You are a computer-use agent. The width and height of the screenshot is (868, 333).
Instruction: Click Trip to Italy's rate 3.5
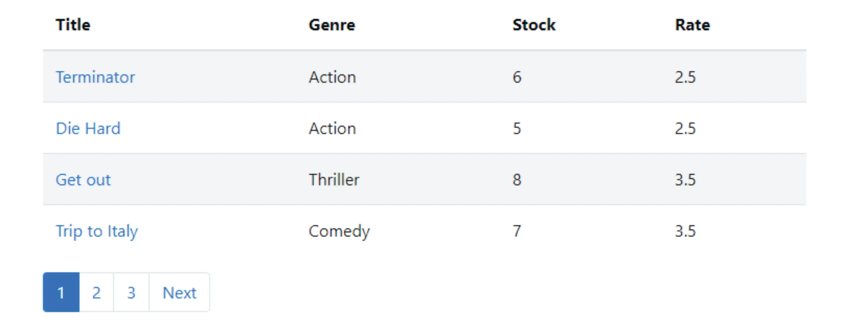(685, 231)
